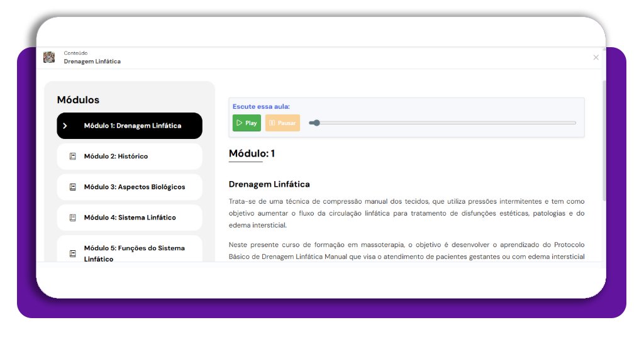Go to the Aspectos Biológicos module title

click(x=135, y=187)
